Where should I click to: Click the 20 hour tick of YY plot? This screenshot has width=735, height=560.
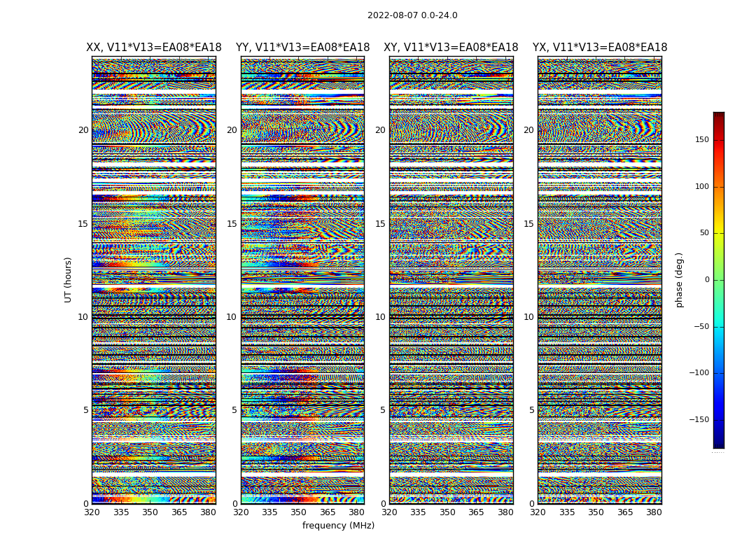click(232, 130)
